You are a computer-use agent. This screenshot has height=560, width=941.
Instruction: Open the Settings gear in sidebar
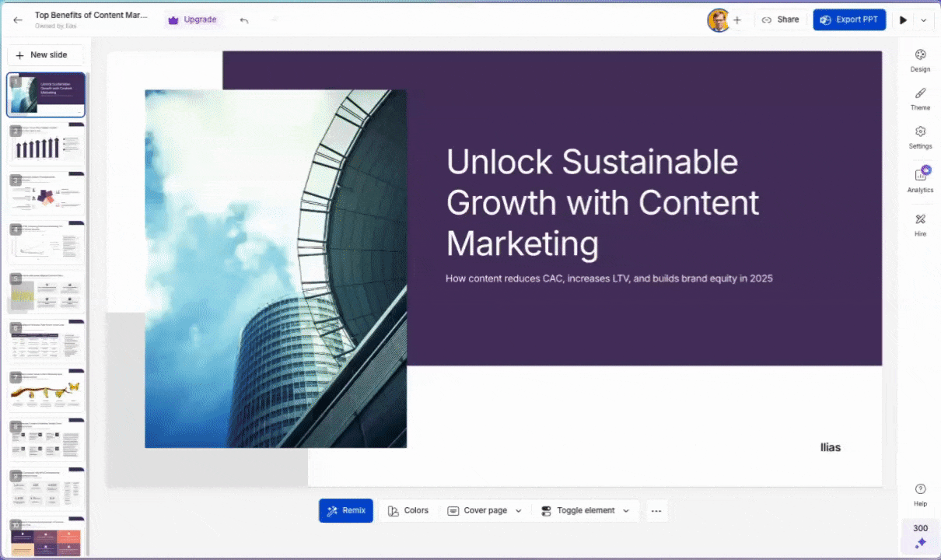click(x=920, y=132)
